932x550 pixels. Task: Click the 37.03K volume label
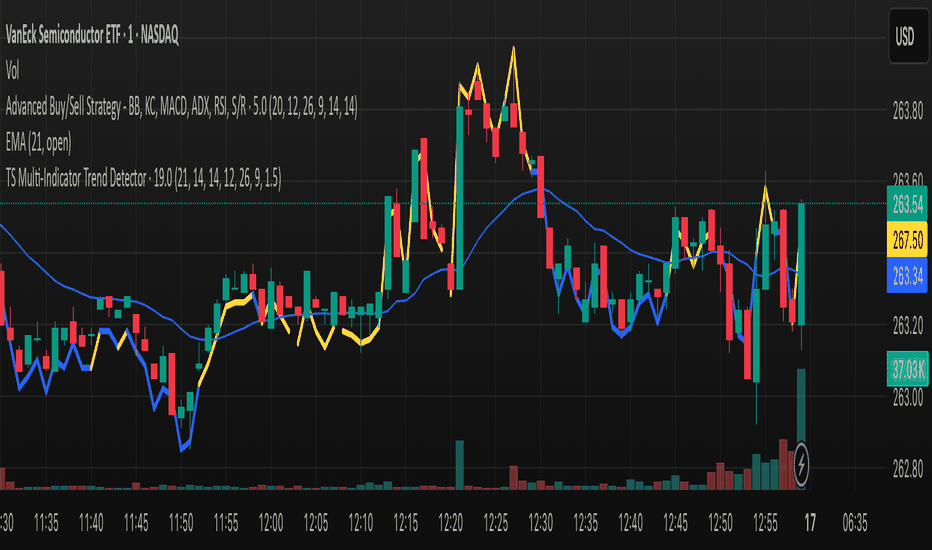point(907,369)
